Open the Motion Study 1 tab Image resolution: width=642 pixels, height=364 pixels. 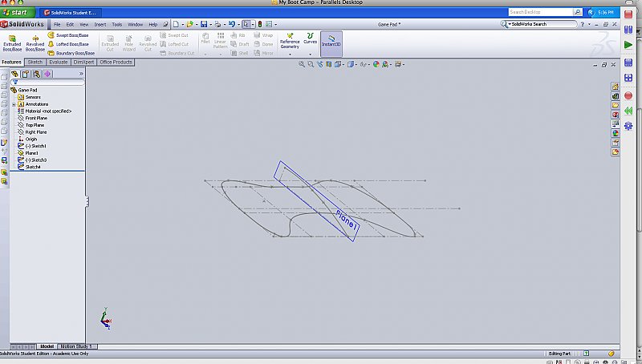(x=75, y=346)
